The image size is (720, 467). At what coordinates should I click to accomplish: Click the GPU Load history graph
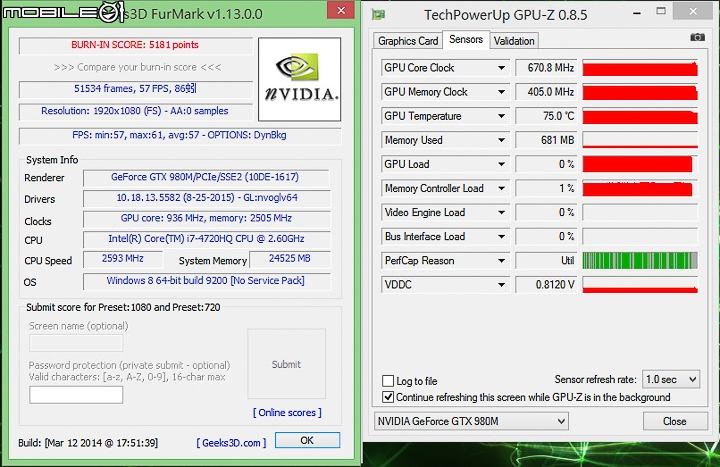click(640, 164)
